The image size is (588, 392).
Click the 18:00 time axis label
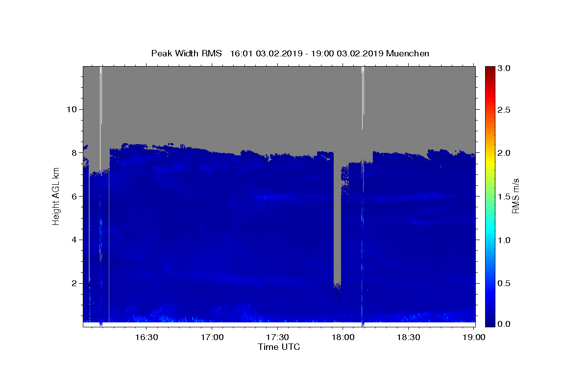point(343,337)
